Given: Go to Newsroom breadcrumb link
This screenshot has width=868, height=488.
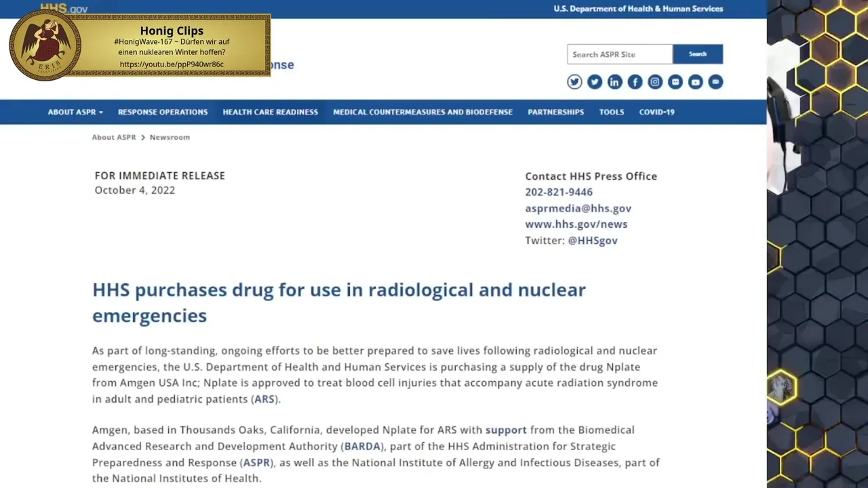Looking at the screenshot, I should [x=170, y=137].
